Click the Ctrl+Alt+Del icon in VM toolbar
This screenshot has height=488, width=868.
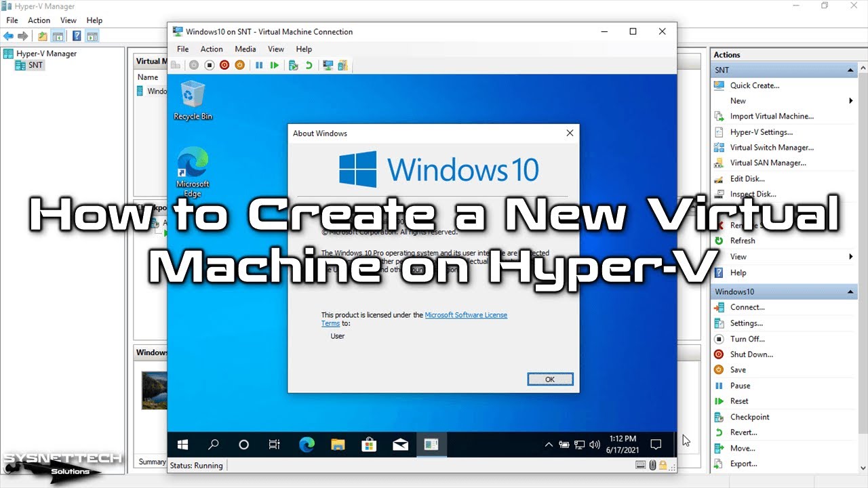coord(176,65)
